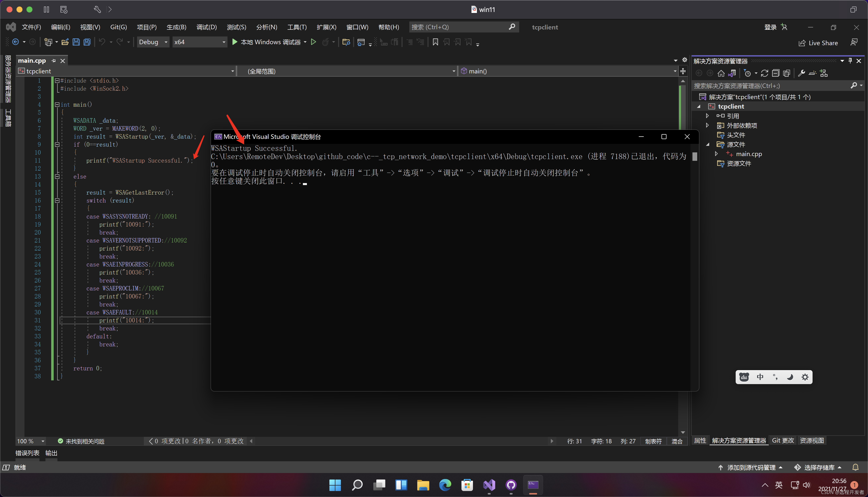
Task: Click Visual Studio icon in Windows taskbar
Action: 489,485
